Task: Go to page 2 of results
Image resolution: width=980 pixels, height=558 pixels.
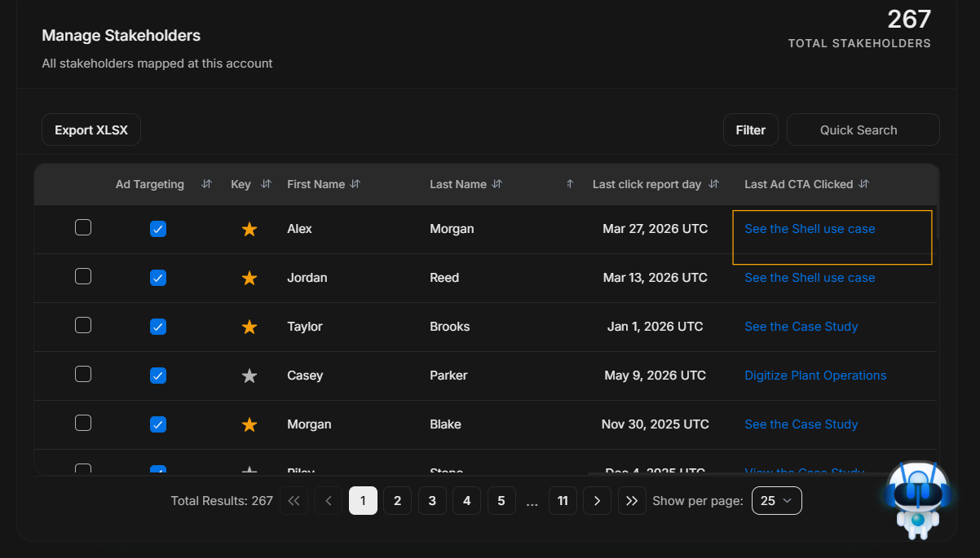Action: 397,501
